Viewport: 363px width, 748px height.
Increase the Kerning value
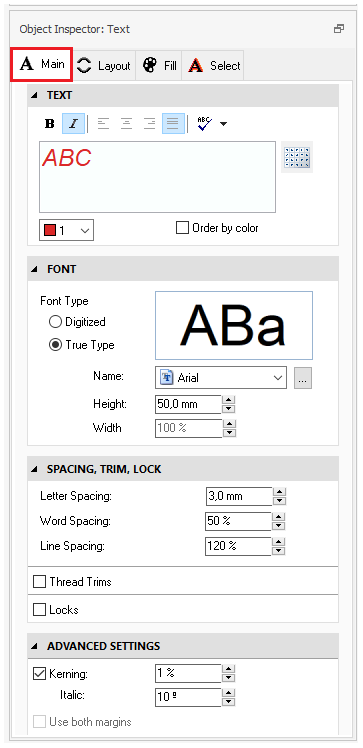(229, 669)
